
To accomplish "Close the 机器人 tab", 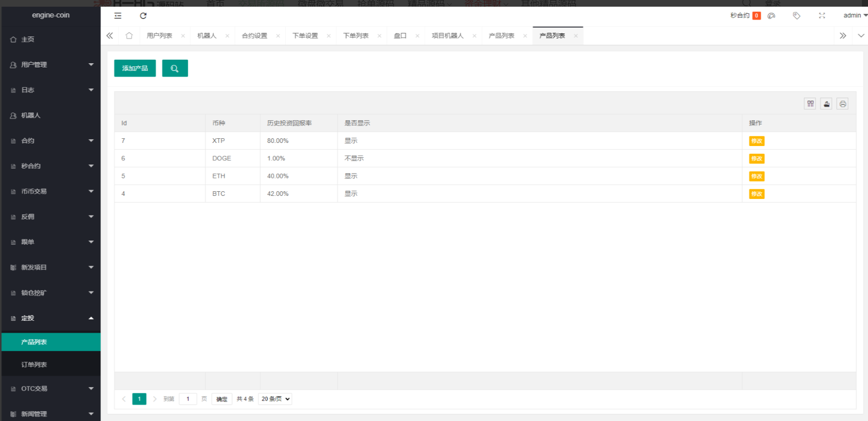I will (x=227, y=36).
